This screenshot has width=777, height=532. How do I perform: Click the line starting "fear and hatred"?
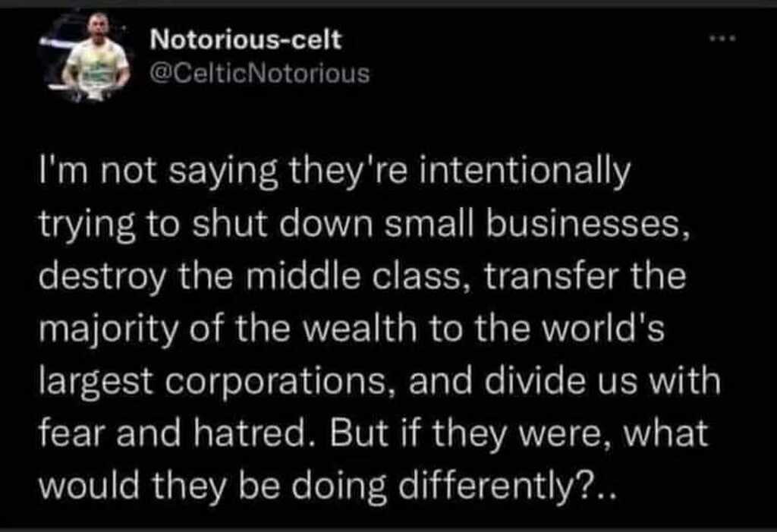click(373, 433)
